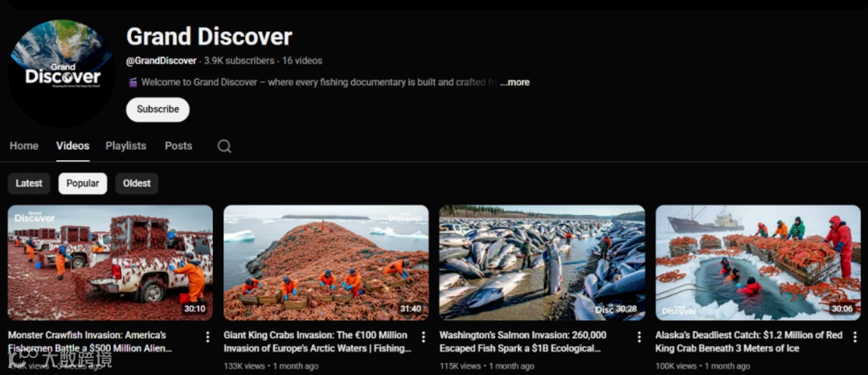Open Giant King Crabs Invasion thumbnail
The height and width of the screenshot is (375, 868).
(326, 262)
